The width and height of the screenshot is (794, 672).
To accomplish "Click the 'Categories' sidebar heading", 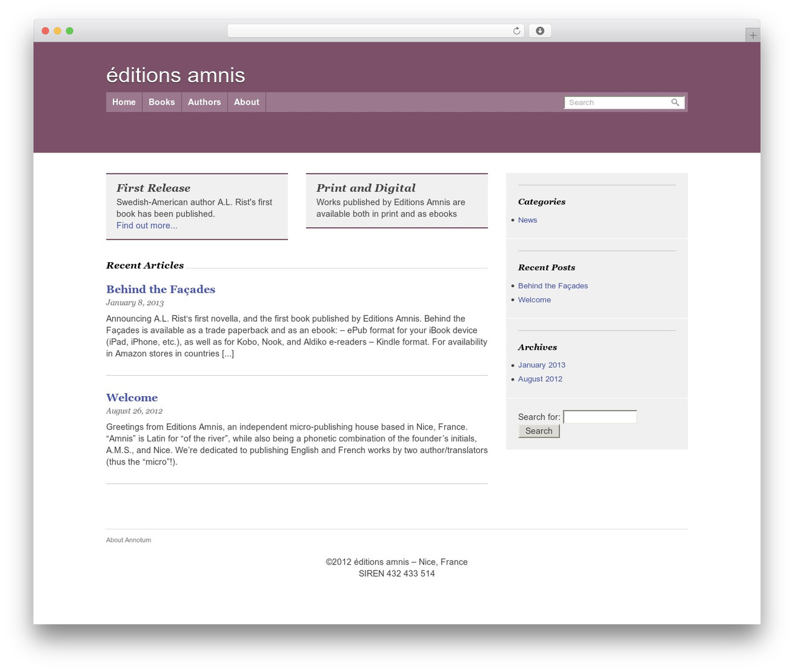I will click(x=542, y=202).
